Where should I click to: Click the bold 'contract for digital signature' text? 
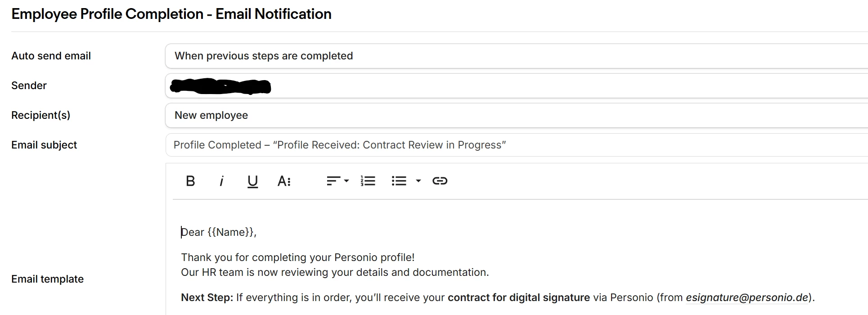[518, 297]
